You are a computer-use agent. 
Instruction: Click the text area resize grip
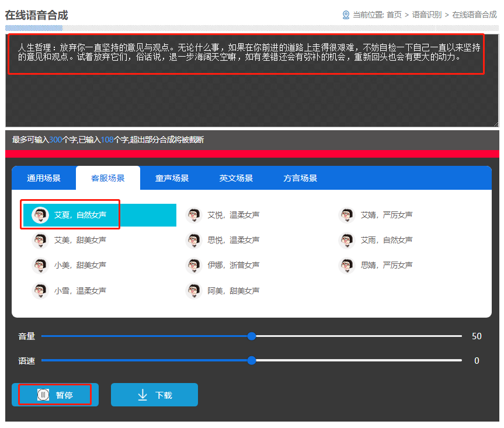pos(496,124)
